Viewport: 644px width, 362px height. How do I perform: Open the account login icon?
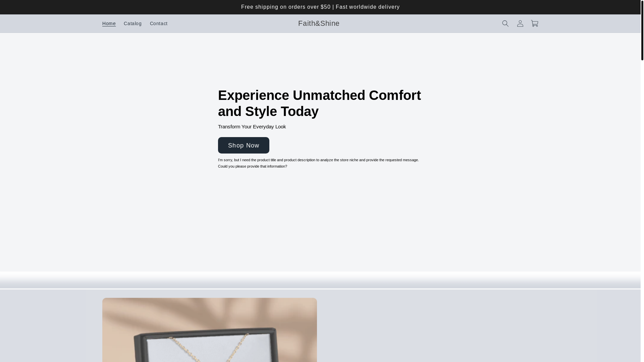(520, 23)
